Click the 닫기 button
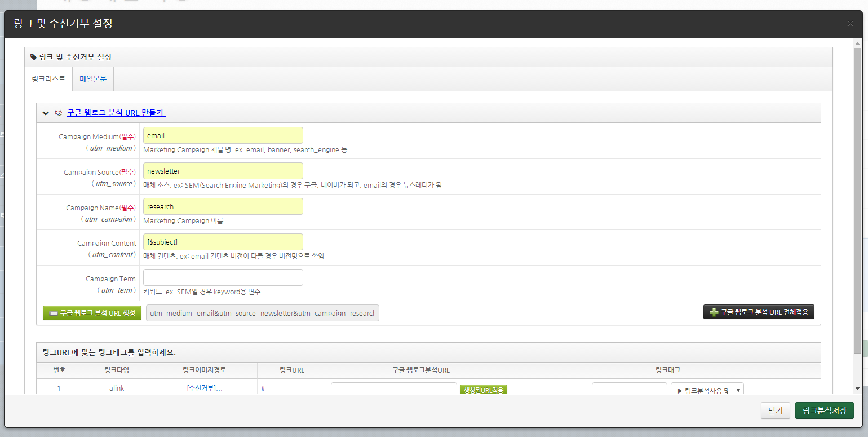868x437 pixels. pyautogui.click(x=775, y=410)
